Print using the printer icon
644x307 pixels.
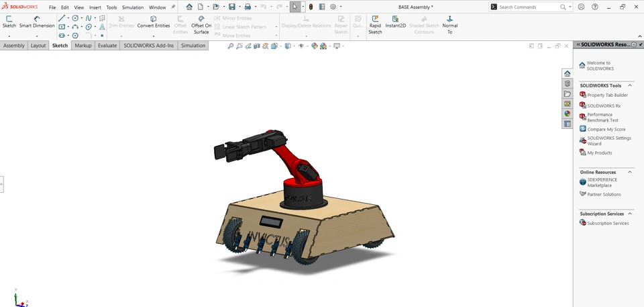[x=248, y=7]
